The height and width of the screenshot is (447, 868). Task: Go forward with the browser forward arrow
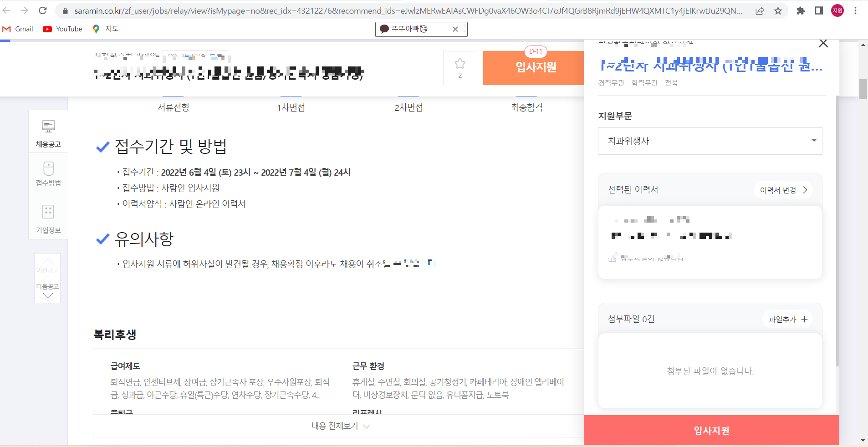coord(25,10)
